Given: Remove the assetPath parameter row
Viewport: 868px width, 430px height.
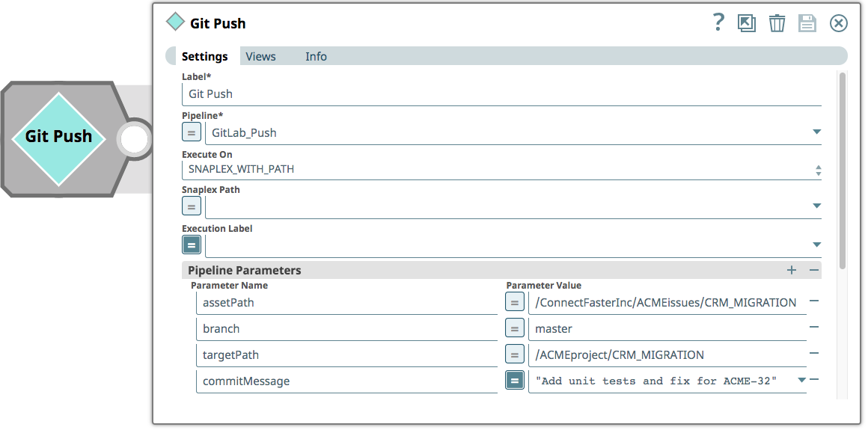Looking at the screenshot, I should [x=814, y=301].
